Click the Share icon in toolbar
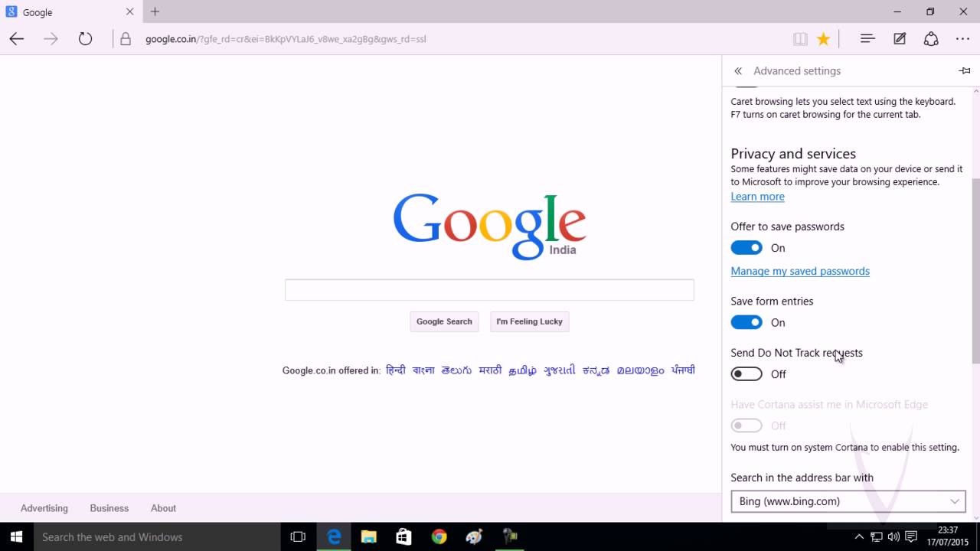Image resolution: width=980 pixels, height=551 pixels. (931, 39)
